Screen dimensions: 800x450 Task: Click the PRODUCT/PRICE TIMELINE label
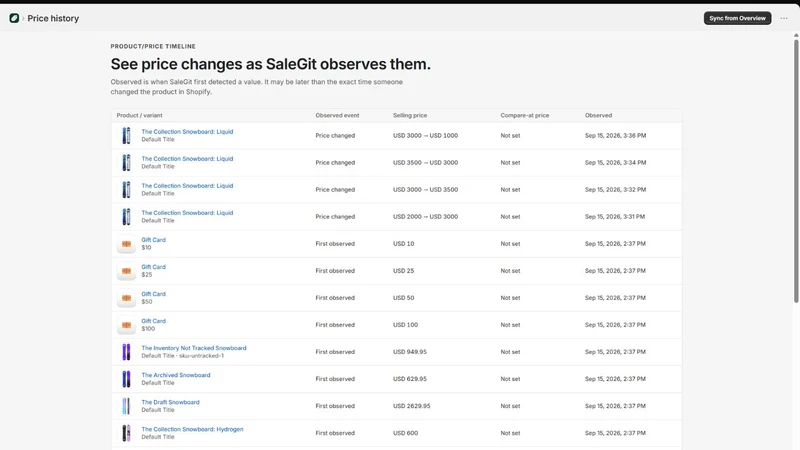(x=153, y=46)
